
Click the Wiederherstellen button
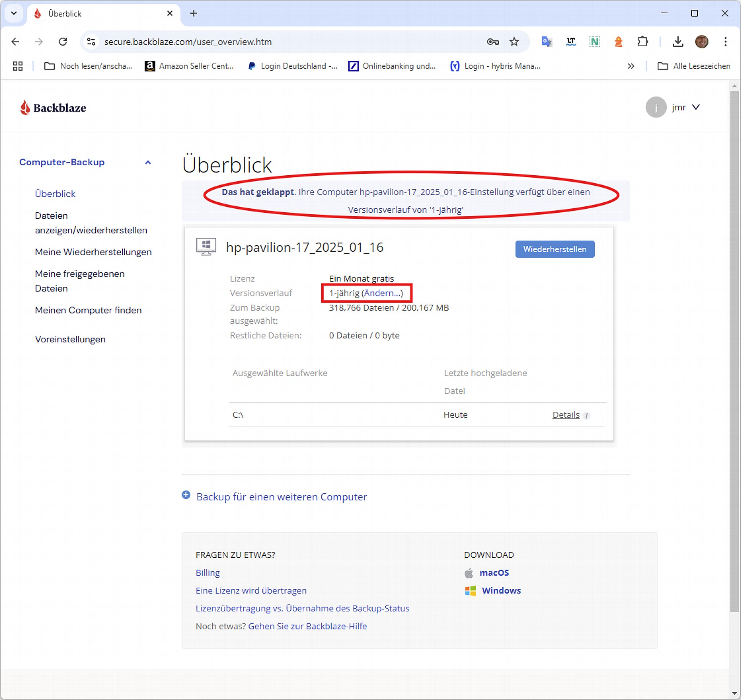(x=555, y=249)
